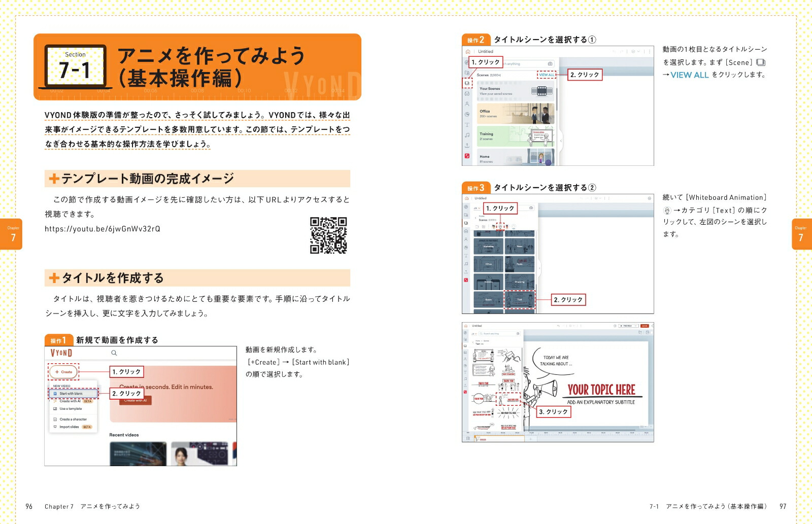Select the first scene clip on the final editor timeline

[x=499, y=439]
